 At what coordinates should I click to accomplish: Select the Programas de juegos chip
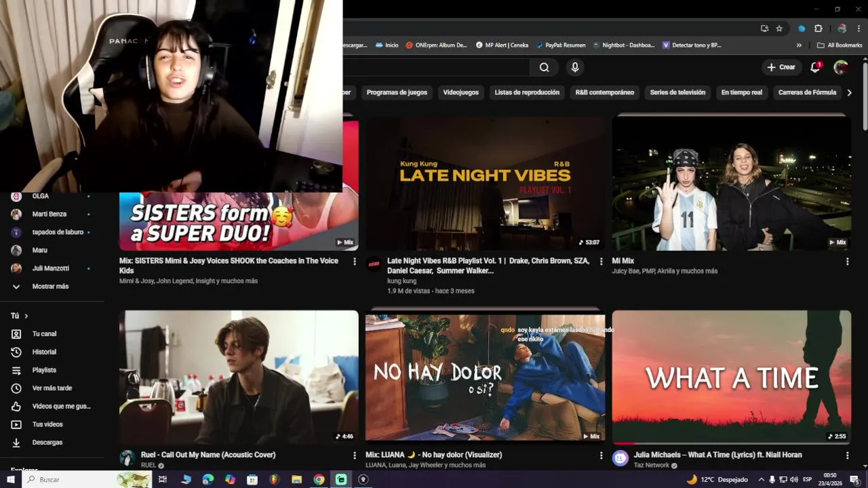click(x=397, y=92)
